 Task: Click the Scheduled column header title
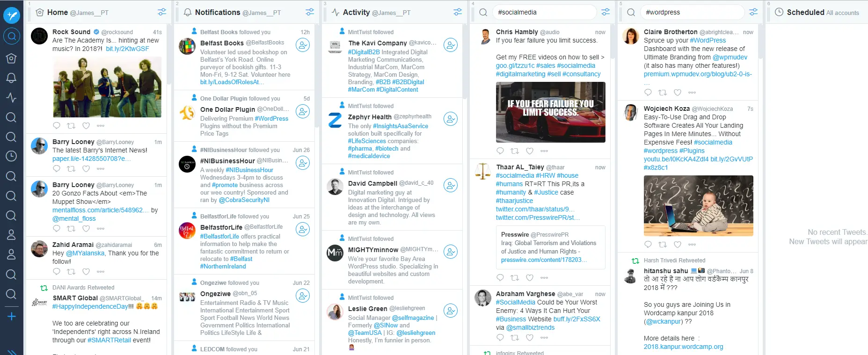(806, 12)
